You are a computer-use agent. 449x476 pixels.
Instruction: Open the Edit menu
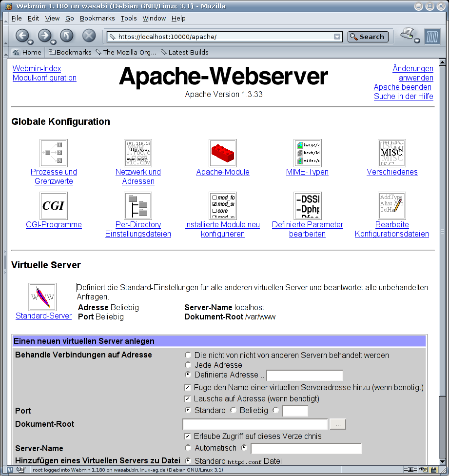tap(33, 18)
